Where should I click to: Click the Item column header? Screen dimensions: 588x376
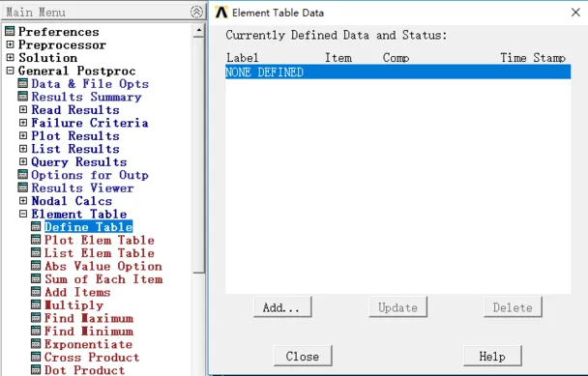click(338, 58)
